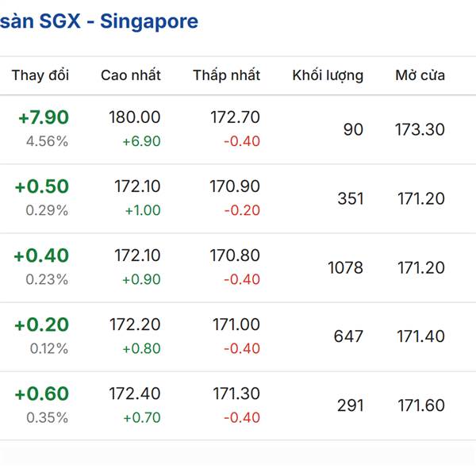Click the +0.50 change value
Viewport: 476px width, 476px height.
(41, 186)
